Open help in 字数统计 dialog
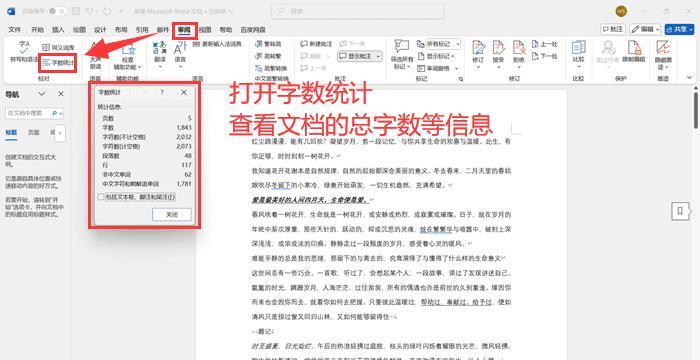 (162, 92)
